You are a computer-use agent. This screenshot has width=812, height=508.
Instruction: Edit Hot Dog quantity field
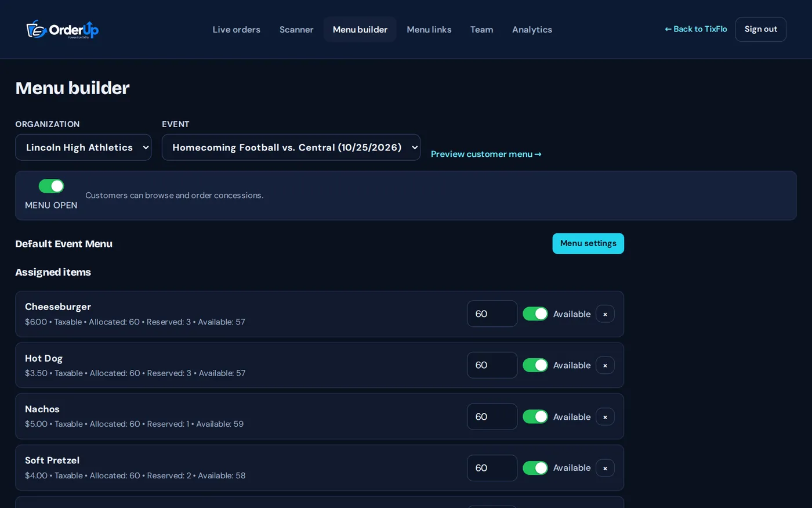pos(492,365)
